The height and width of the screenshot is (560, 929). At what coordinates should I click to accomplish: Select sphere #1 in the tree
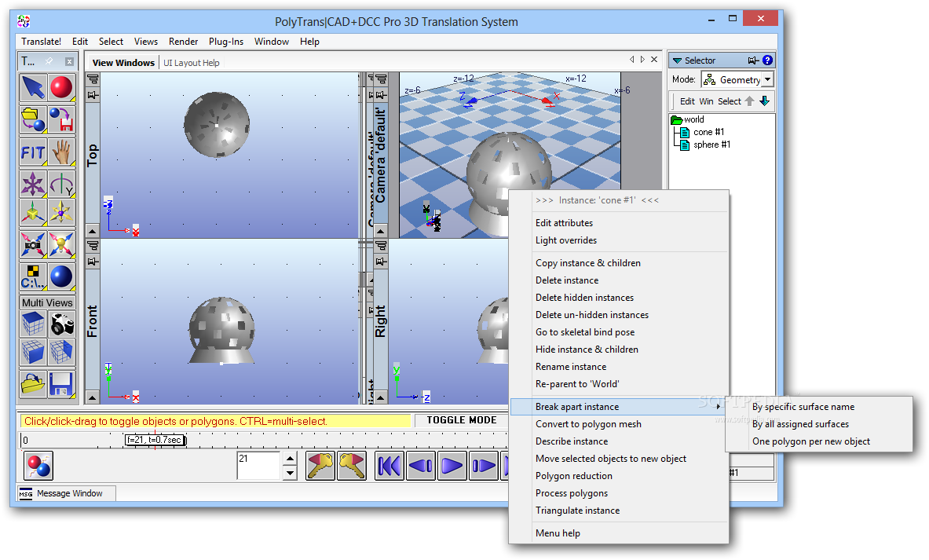coord(711,145)
